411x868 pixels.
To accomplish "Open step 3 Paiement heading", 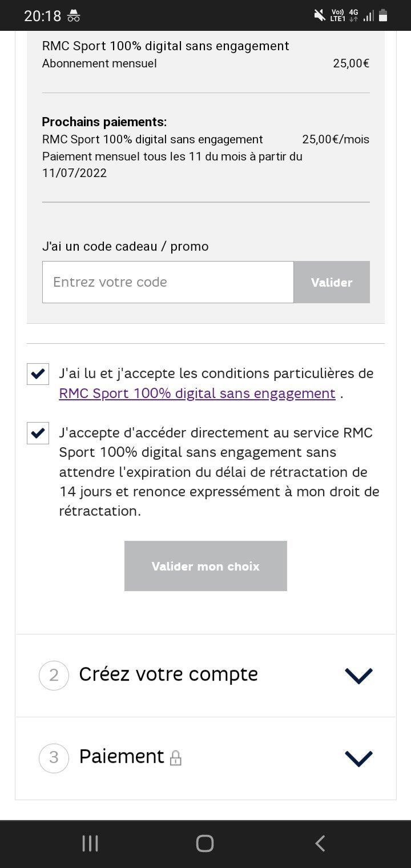I will tap(122, 757).
